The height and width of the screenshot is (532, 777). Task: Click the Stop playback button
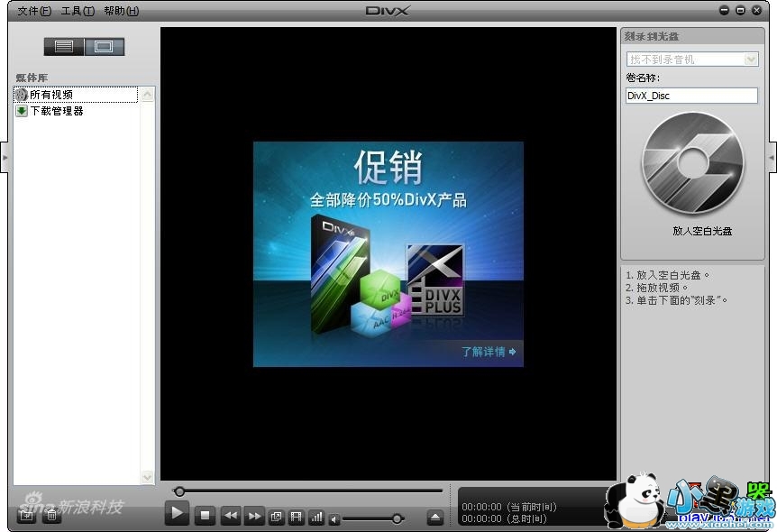206,516
